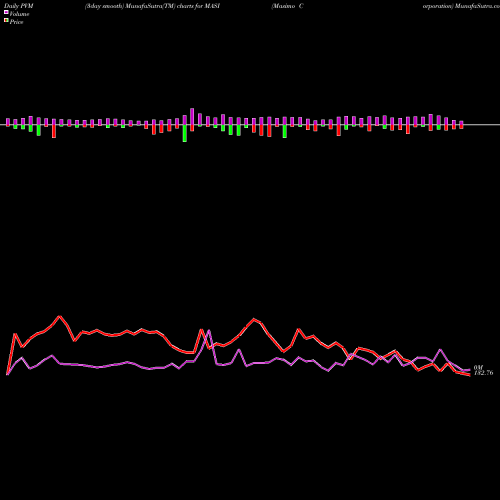Image resolution: width=500 pixels, height=500 pixels.
Task: Click the chart title mentioning MASI
Action: 152,6
